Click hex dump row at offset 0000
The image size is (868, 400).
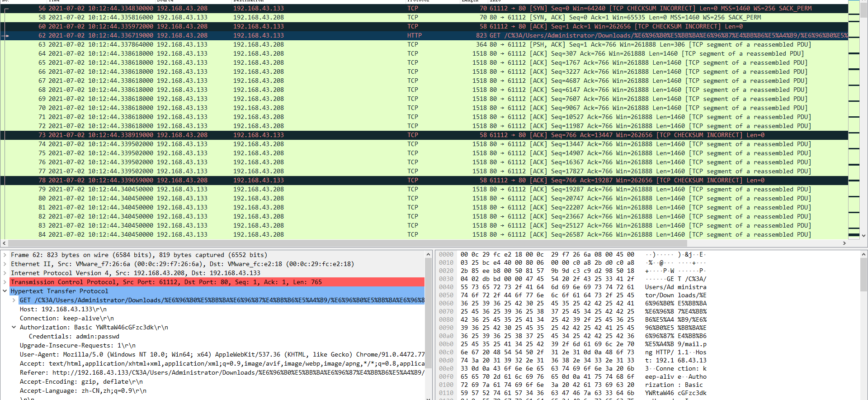[x=572, y=255]
